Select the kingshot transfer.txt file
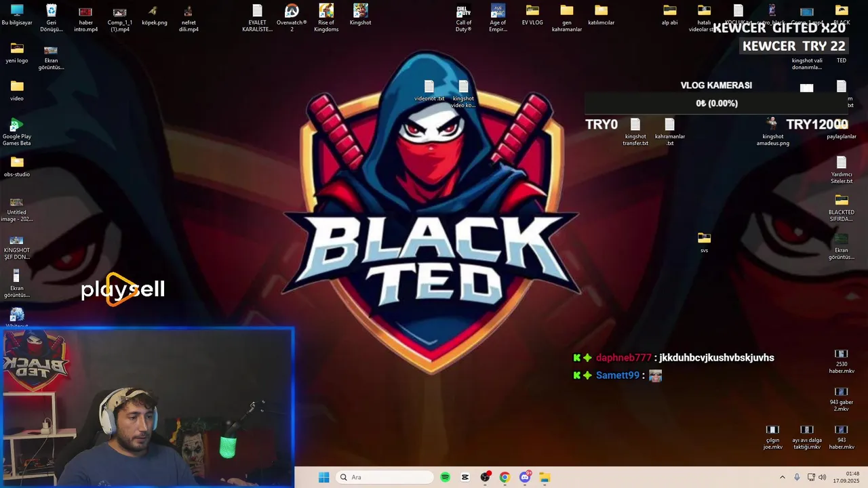The width and height of the screenshot is (868, 488). click(x=635, y=131)
